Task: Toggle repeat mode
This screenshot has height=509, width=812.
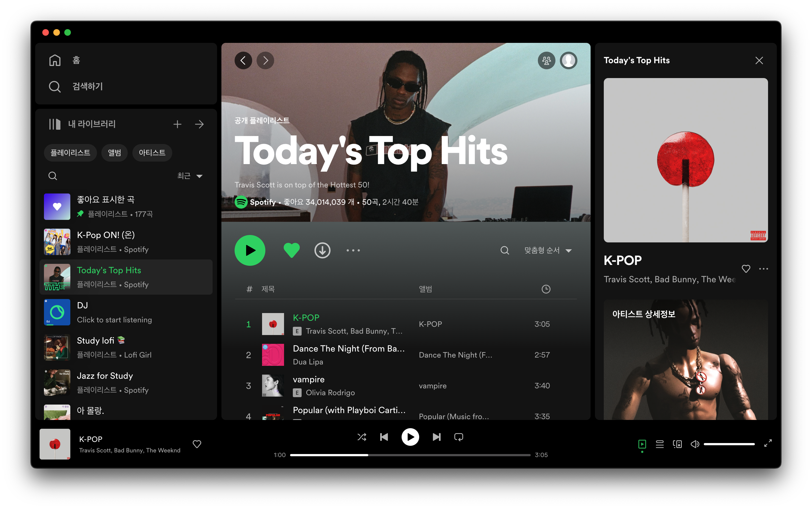Action: point(459,437)
